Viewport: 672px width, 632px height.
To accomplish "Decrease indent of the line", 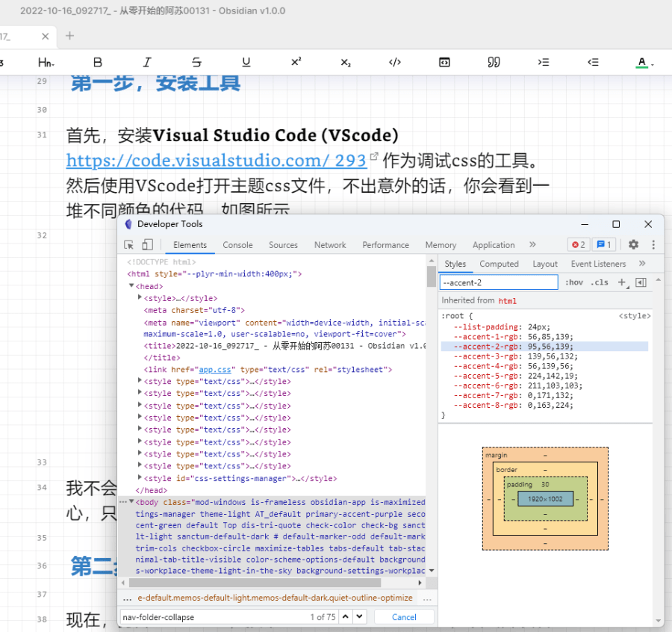I will coord(593,63).
